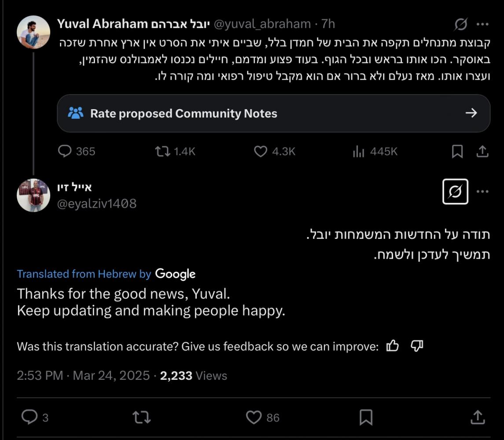Click the @eyalziv1408 handle
The image size is (504, 440).
pyautogui.click(x=97, y=203)
